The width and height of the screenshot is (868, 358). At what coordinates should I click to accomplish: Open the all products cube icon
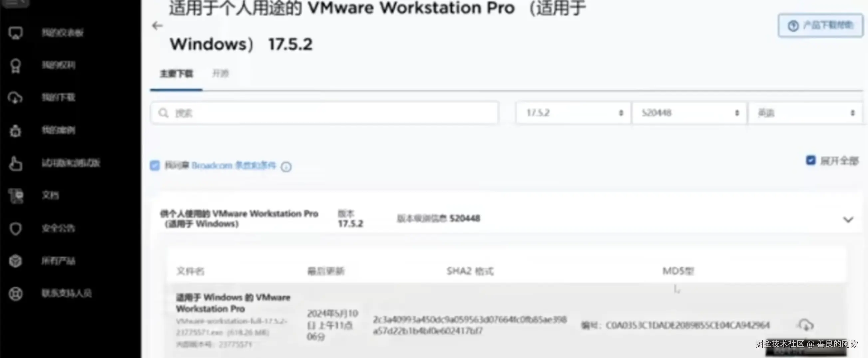click(x=16, y=261)
